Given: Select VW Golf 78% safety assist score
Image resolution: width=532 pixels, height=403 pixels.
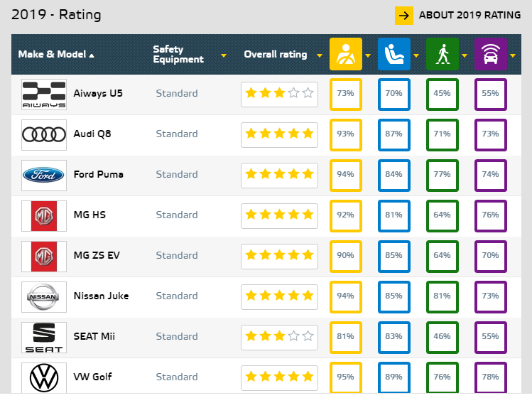Looking at the screenshot, I should [x=491, y=377].
